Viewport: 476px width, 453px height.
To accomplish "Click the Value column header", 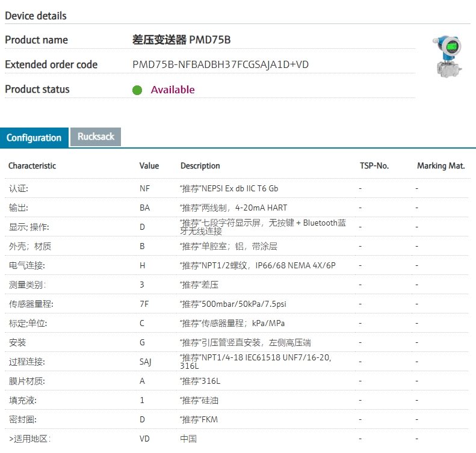I will 149,165.
